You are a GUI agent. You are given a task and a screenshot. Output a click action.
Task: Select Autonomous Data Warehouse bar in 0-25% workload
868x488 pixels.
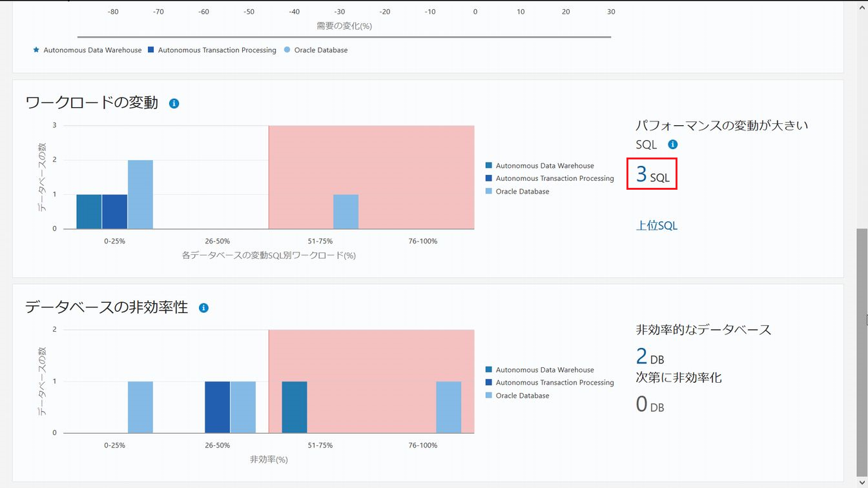coord(89,212)
